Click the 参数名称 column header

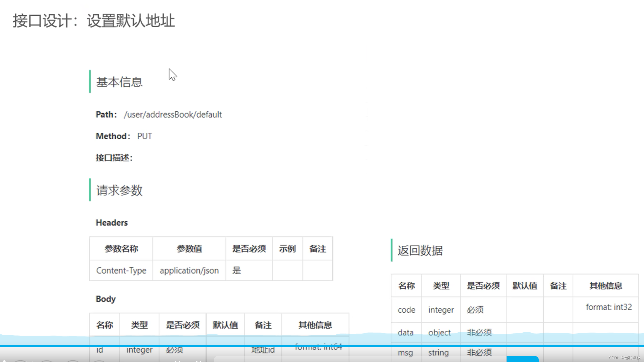[x=122, y=249]
